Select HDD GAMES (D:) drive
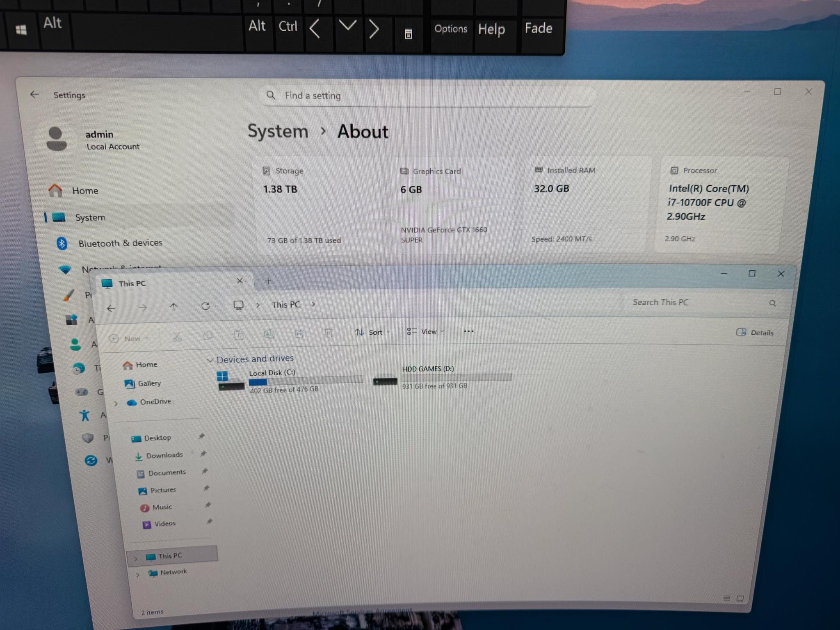The width and height of the screenshot is (840, 630). point(442,377)
